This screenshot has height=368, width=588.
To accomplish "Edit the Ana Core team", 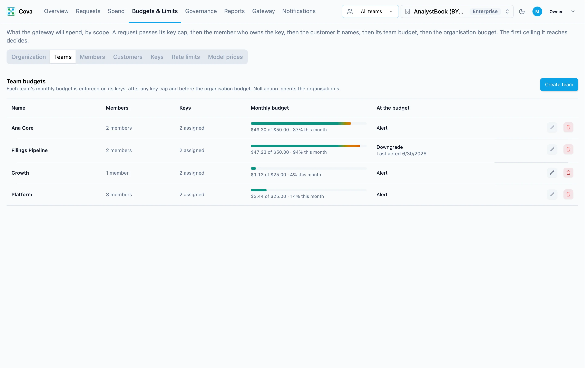I will click(x=552, y=127).
